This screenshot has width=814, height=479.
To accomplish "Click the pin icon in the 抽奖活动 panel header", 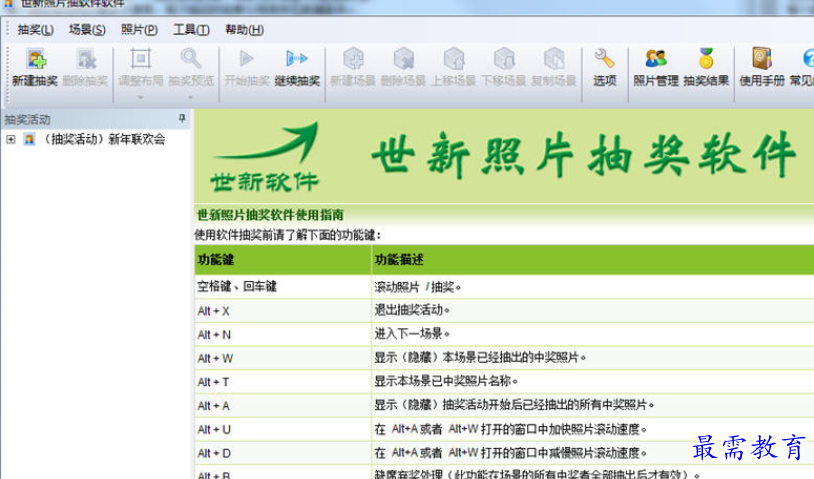I will click(182, 119).
